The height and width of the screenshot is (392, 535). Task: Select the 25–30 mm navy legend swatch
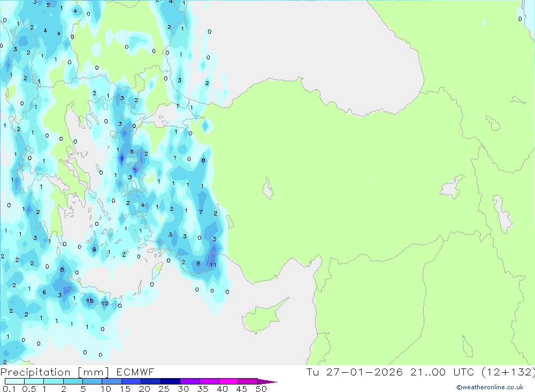170,381
